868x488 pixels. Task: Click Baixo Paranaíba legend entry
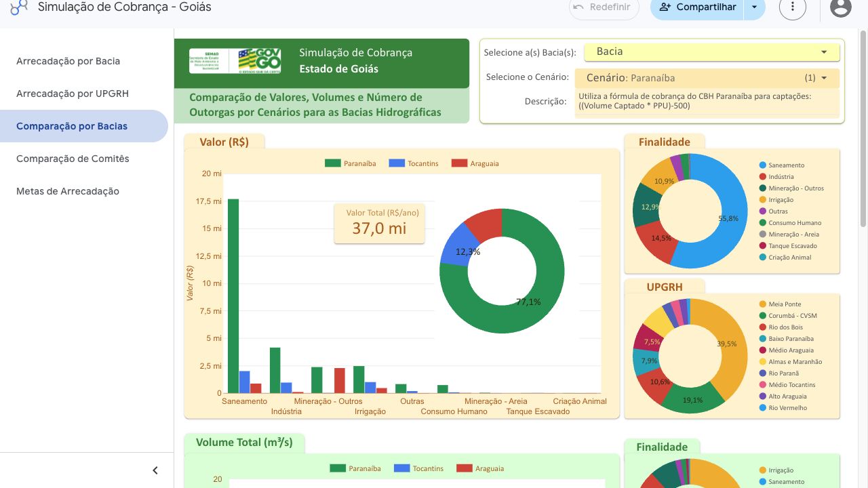click(787, 339)
